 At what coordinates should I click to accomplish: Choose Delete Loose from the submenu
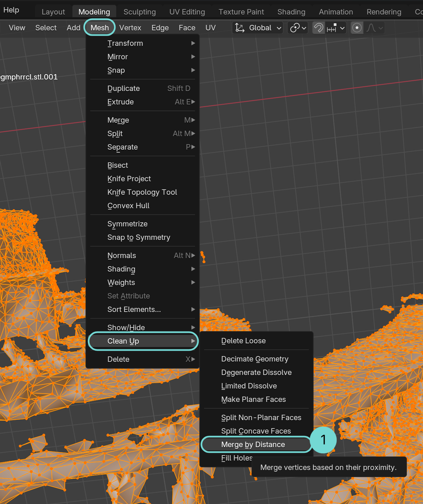pos(243,341)
